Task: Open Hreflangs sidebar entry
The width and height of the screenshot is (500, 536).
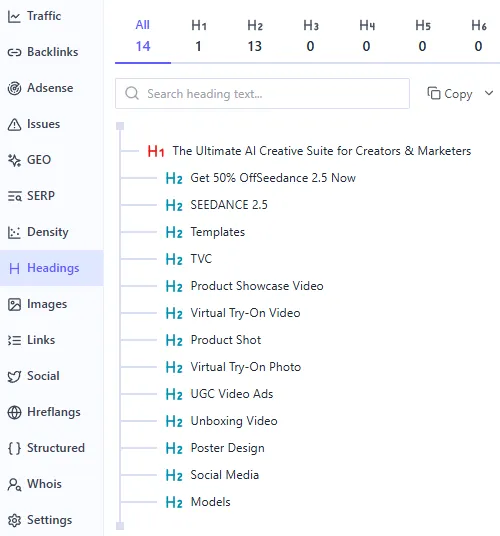Action: [x=51, y=412]
